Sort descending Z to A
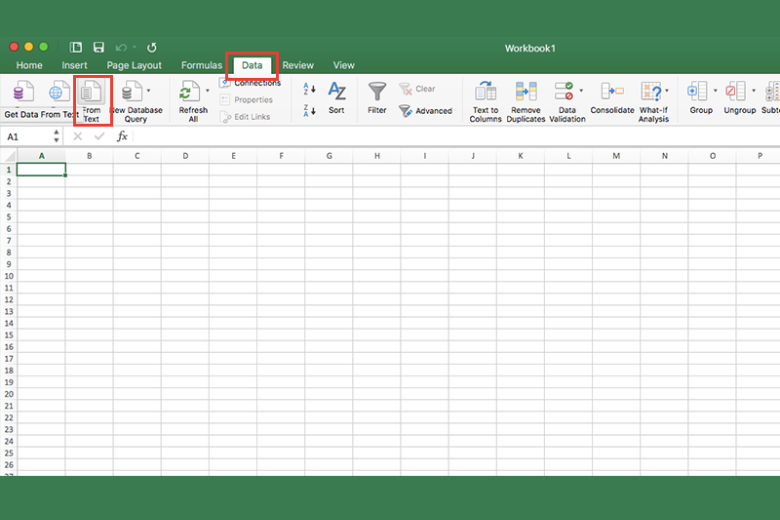The width and height of the screenshot is (780, 520). click(309, 110)
